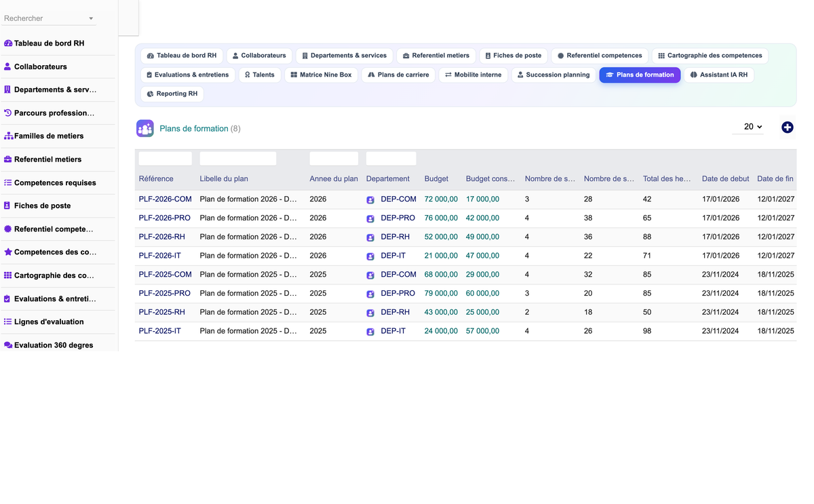Open Lignes d'evaluation sidebar entry
Image resolution: width=814 pixels, height=504 pixels.
point(58,322)
